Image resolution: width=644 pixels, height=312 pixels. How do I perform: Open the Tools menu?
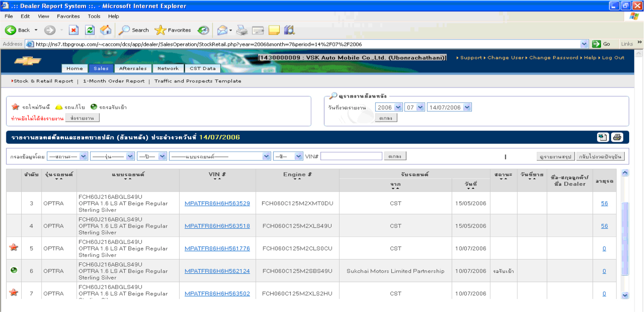coord(94,16)
